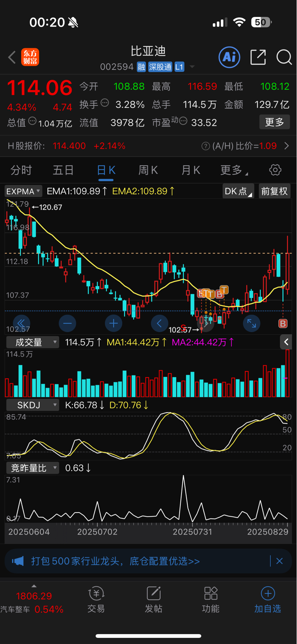Tap 金额 129.7亿 value
The width and height of the screenshot is (297, 644).
coord(272,104)
